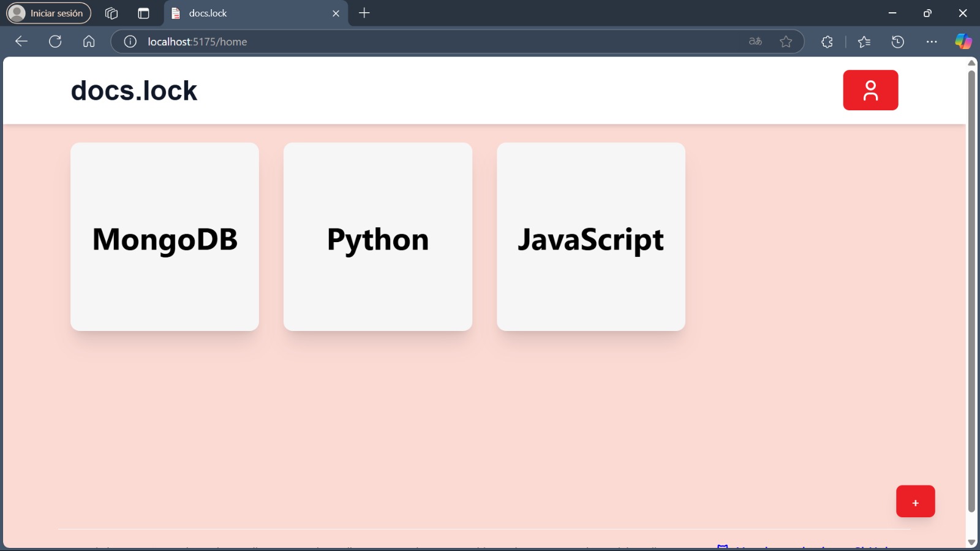Open the JavaScript card

[591, 237]
